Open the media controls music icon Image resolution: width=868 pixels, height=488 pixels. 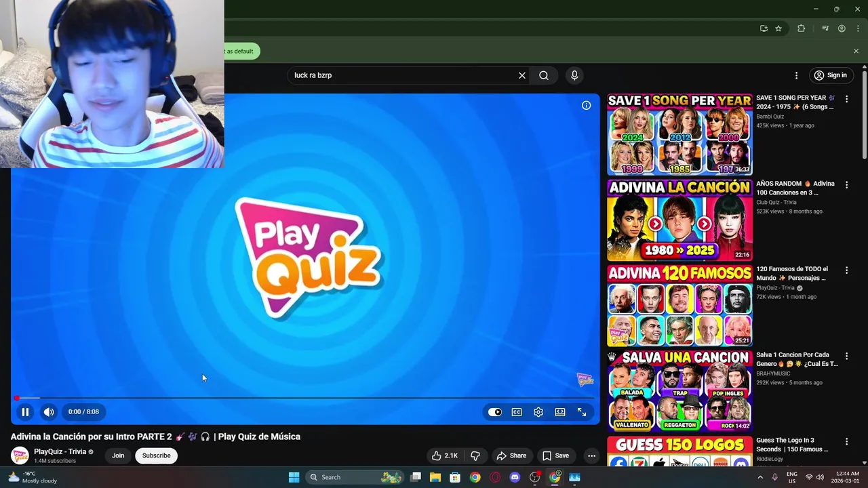pos(825,28)
